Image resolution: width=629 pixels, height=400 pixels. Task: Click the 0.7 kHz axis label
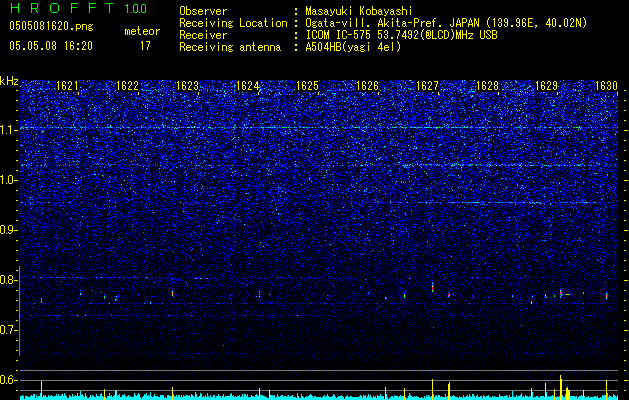[9, 330]
